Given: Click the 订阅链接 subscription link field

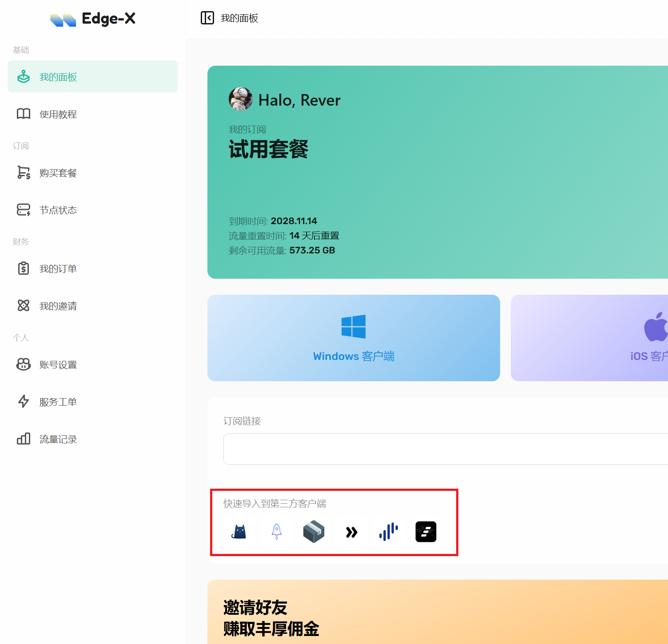Looking at the screenshot, I should point(444,449).
